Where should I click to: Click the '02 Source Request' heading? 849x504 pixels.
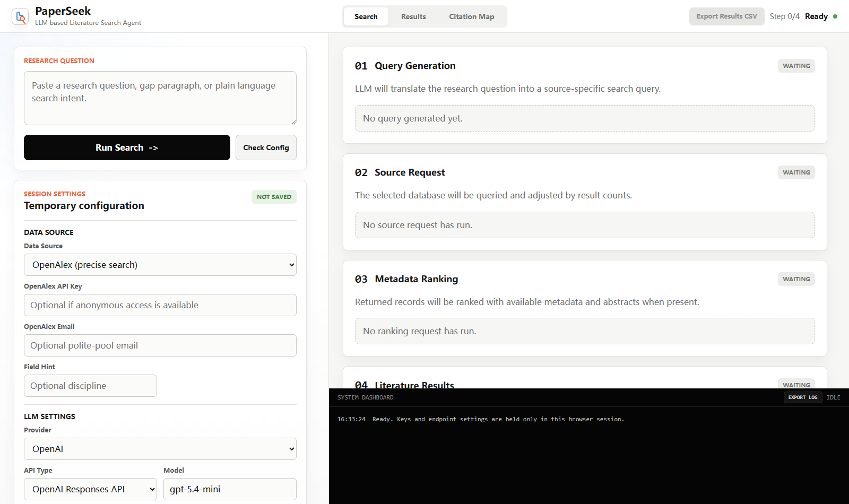(400, 172)
